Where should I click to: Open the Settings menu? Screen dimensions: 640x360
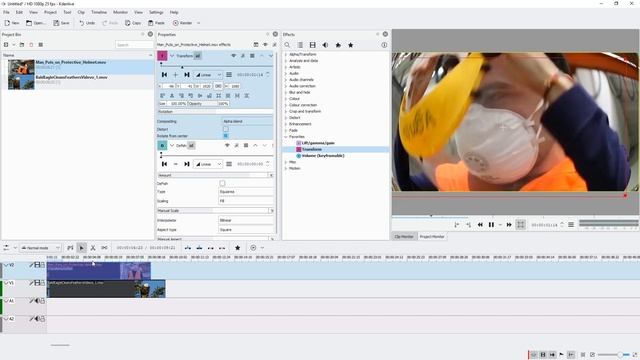[x=156, y=12]
